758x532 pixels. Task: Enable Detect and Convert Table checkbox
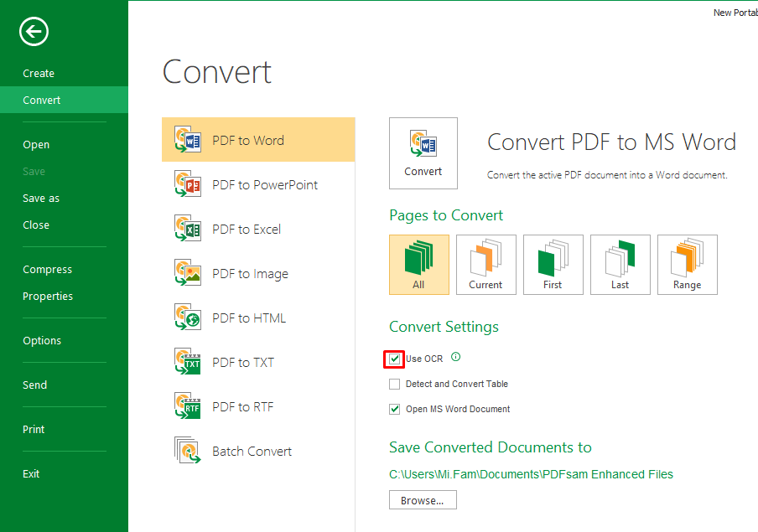point(394,385)
